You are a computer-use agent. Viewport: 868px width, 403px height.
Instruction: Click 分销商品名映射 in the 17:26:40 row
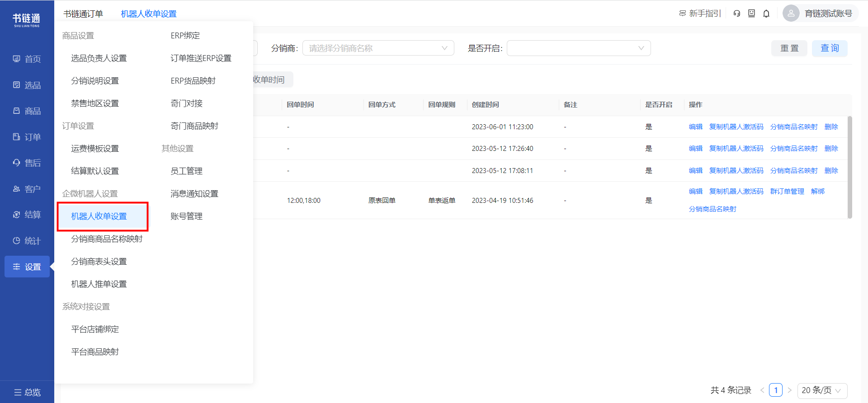click(794, 149)
